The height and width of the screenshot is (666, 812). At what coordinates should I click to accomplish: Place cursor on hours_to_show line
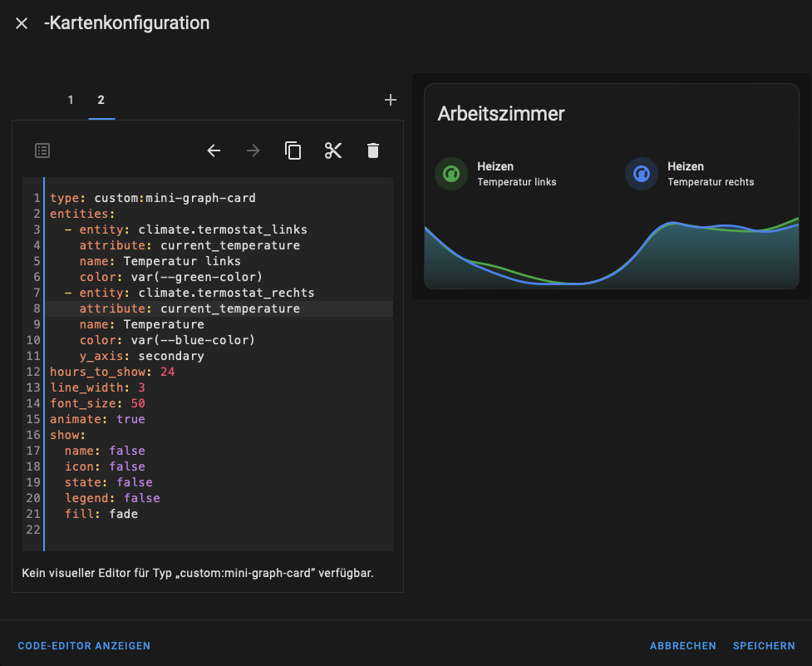point(112,372)
